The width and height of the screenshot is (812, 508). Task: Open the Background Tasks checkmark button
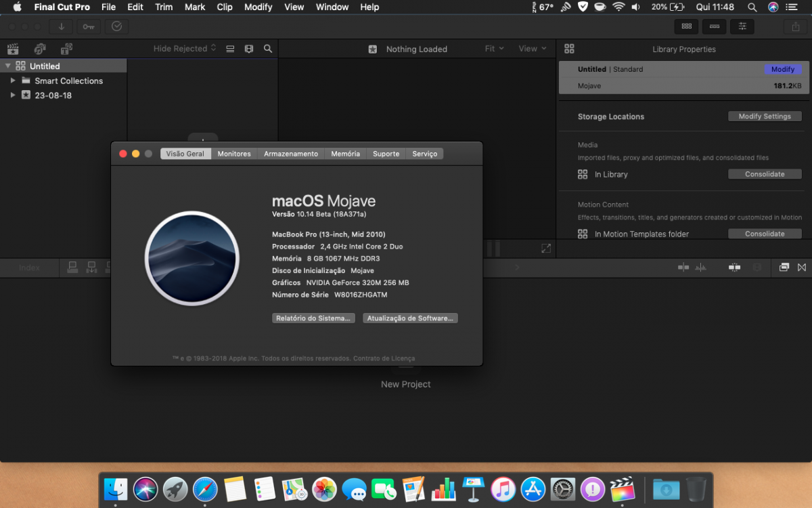pos(116,26)
